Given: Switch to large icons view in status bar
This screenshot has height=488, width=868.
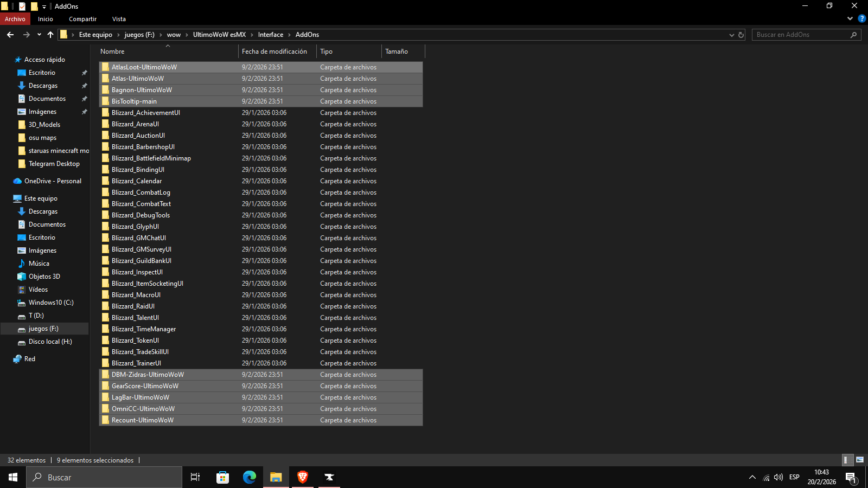Looking at the screenshot, I should pos(860,460).
